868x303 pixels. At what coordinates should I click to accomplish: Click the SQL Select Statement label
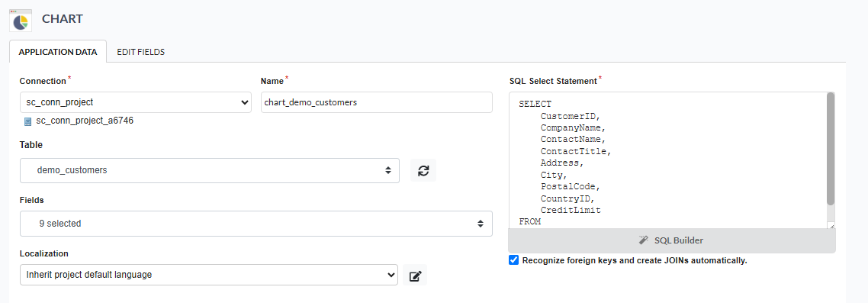[x=553, y=82]
